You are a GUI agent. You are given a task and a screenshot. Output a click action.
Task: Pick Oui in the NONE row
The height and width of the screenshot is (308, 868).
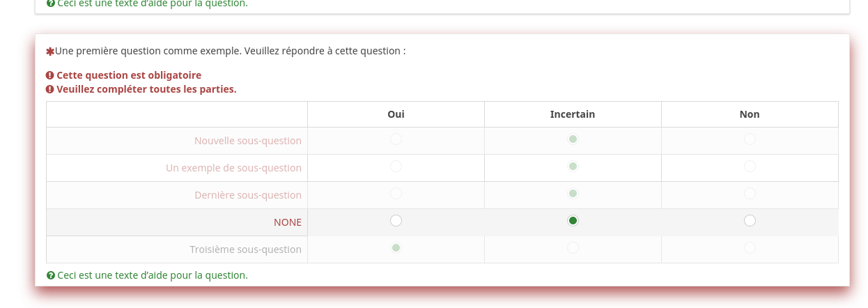[x=396, y=221]
